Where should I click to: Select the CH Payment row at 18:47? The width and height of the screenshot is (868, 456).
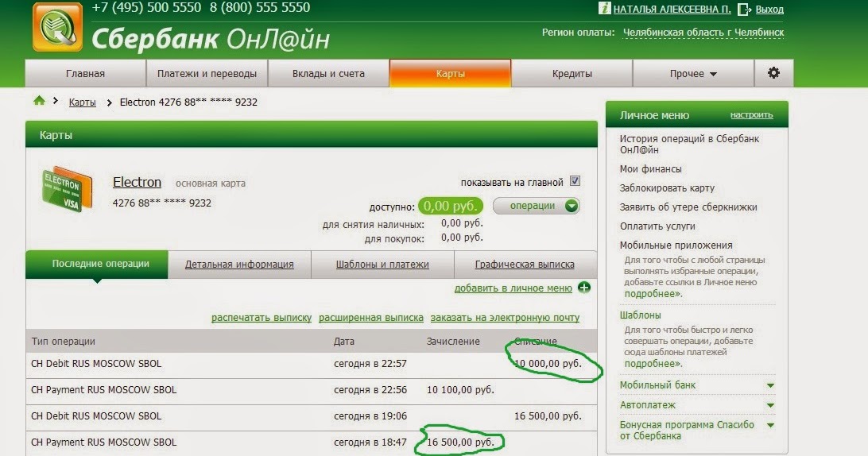point(311,442)
